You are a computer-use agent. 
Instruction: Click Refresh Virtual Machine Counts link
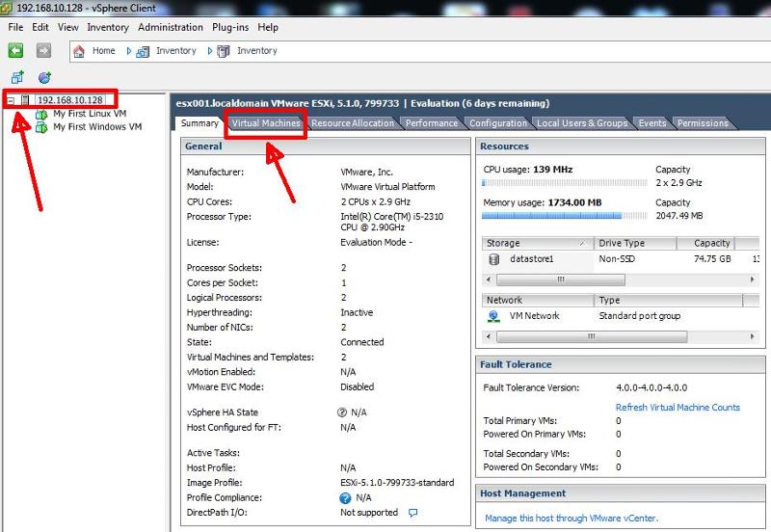click(x=678, y=407)
